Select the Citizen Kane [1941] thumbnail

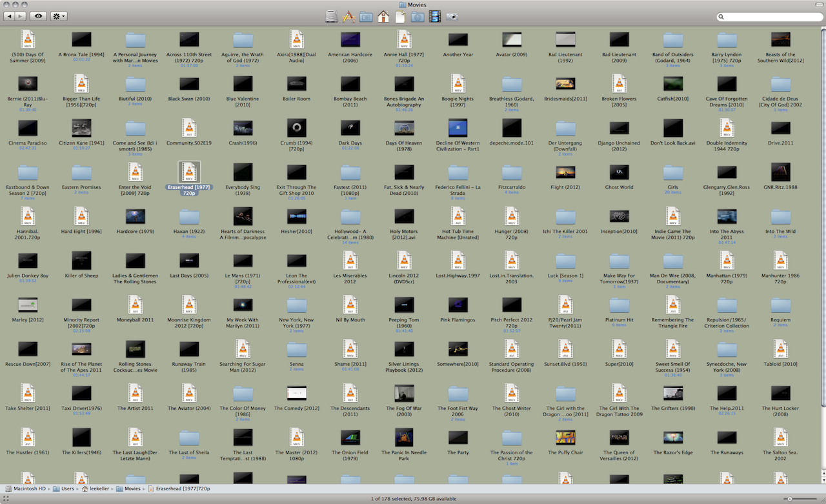[81, 128]
